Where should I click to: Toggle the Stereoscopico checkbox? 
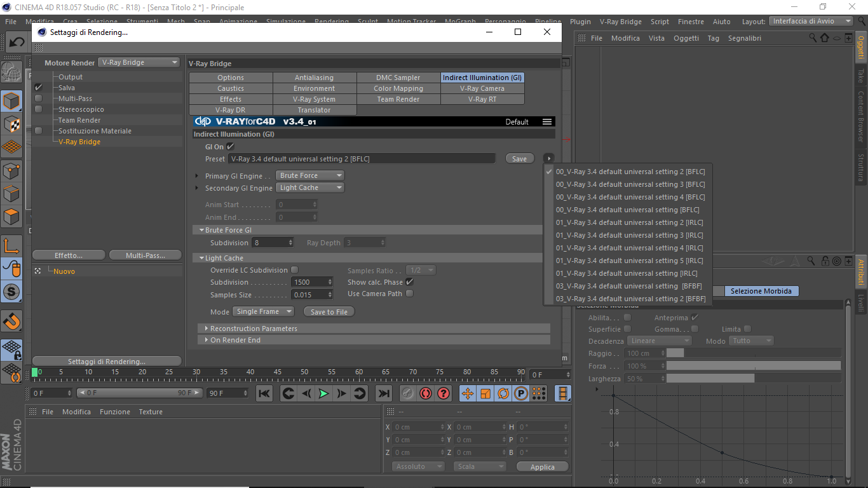(39, 109)
